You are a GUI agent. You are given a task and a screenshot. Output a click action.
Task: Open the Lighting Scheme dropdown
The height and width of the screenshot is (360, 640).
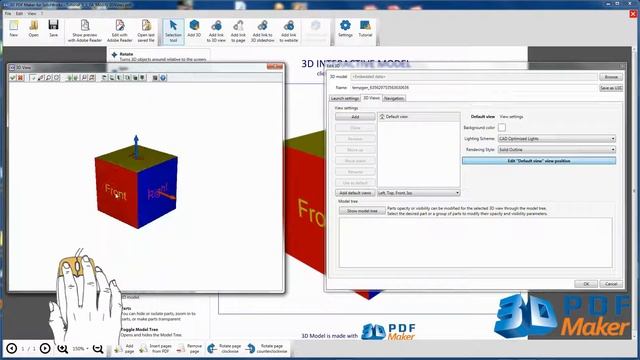click(x=557, y=139)
